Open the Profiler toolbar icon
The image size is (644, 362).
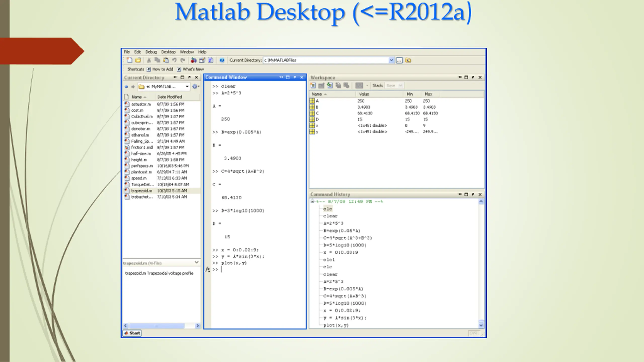tap(211, 60)
